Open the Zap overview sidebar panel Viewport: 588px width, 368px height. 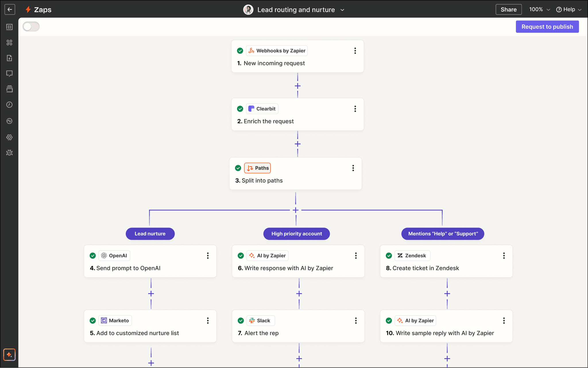point(9,27)
